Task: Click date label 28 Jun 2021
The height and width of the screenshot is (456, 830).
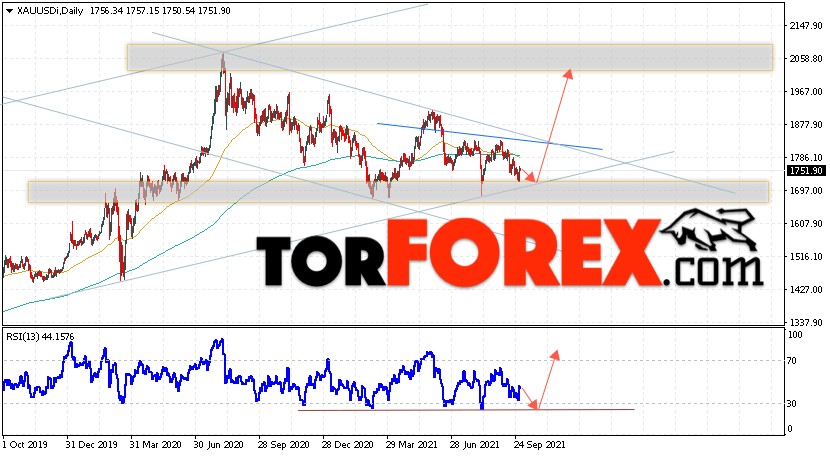Action: (475, 445)
